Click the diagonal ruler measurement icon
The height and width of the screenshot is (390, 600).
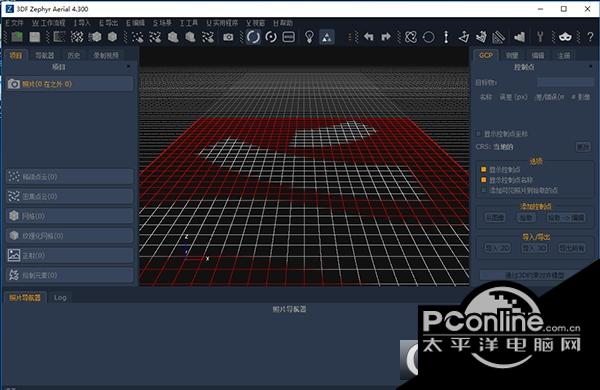(499, 37)
